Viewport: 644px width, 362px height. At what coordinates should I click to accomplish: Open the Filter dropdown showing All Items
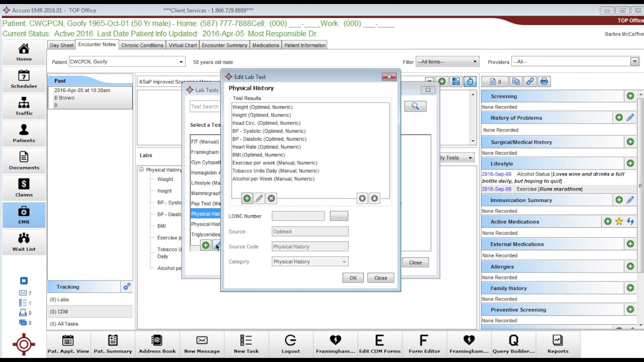coord(447,62)
